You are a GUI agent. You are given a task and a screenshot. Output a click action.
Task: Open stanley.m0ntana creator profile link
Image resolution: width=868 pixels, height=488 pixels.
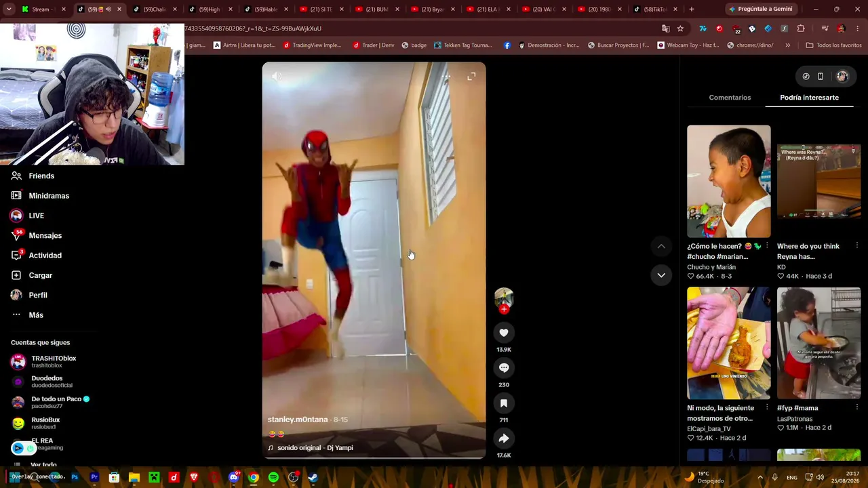click(298, 420)
